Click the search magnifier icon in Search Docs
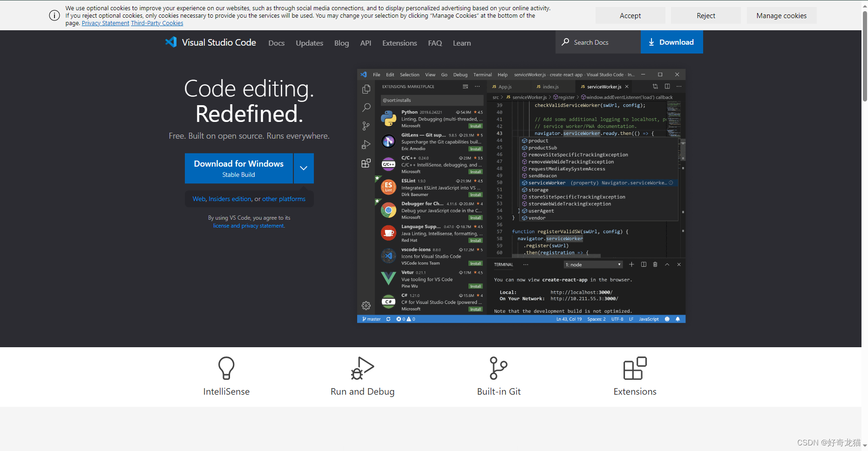The height and width of the screenshot is (451, 868). click(x=565, y=42)
